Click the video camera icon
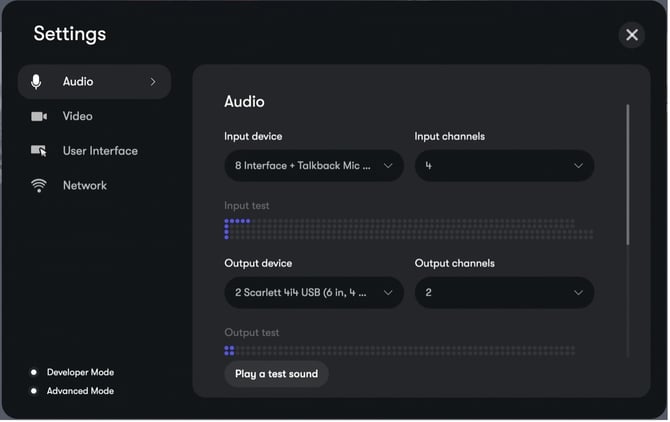The width and height of the screenshot is (670, 422). tap(39, 117)
